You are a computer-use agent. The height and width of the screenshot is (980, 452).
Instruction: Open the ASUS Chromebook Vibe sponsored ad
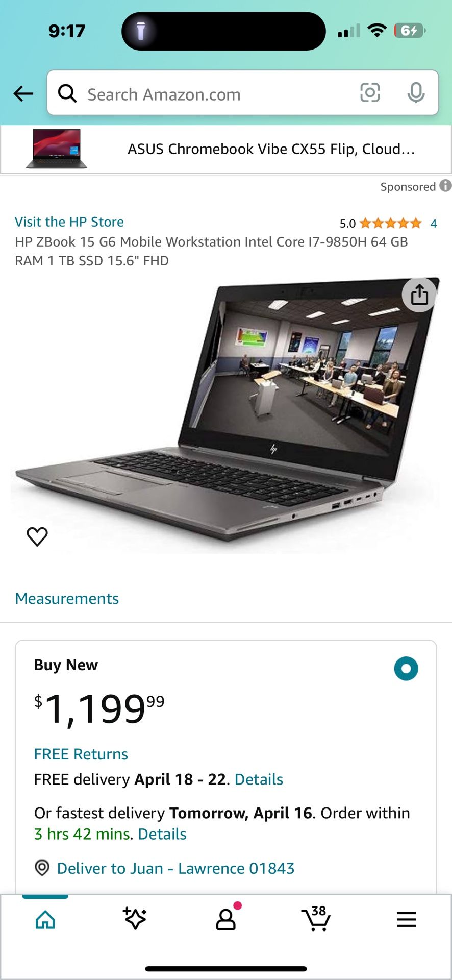(x=226, y=149)
